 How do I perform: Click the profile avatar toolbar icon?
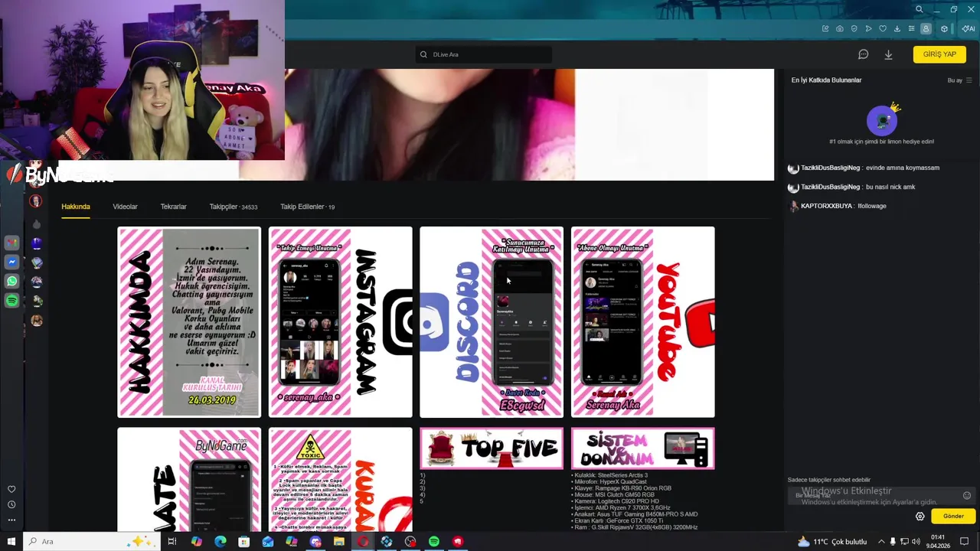pos(926,29)
